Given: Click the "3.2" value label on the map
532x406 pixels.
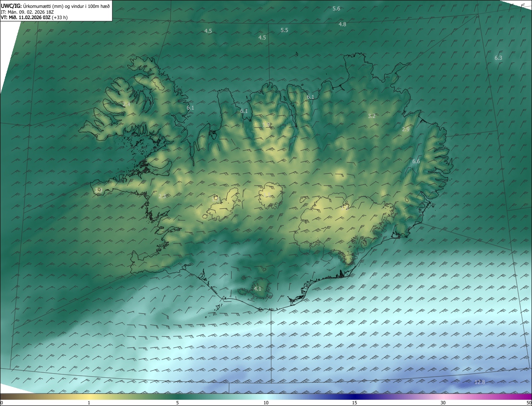Looking at the screenshot, I should (372, 116).
